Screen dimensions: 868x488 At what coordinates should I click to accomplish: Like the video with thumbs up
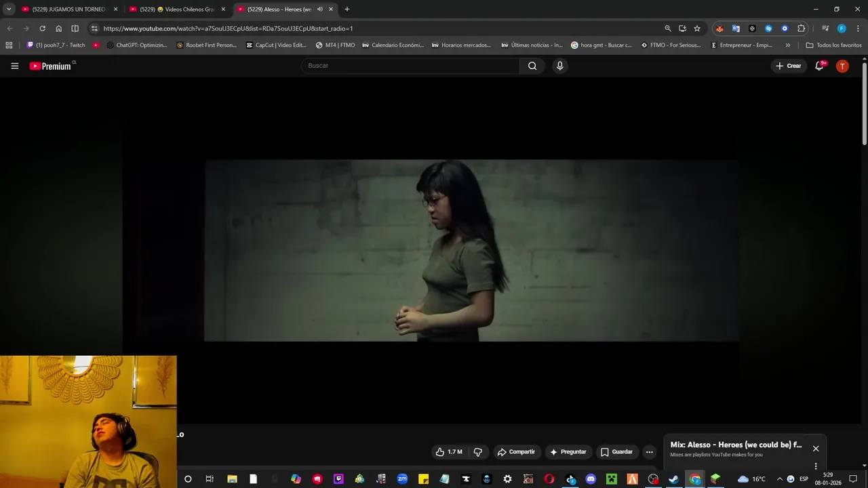(x=448, y=452)
